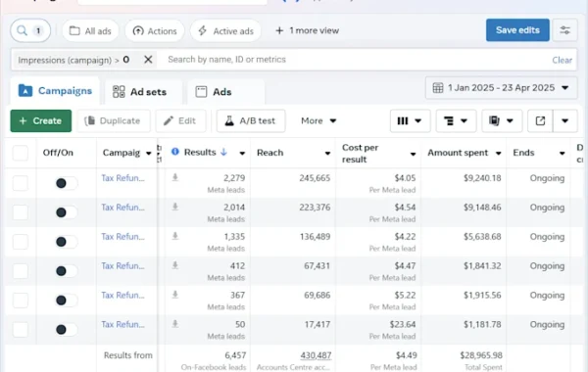Open the Results column dropdown arrow

pyautogui.click(x=242, y=154)
